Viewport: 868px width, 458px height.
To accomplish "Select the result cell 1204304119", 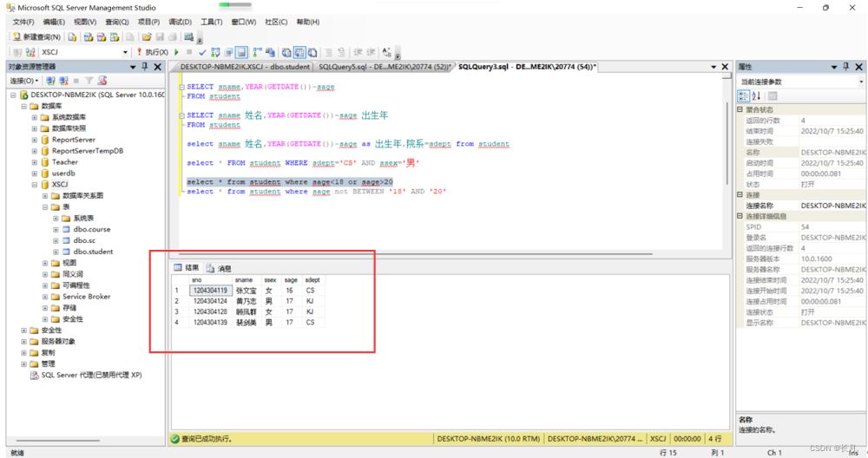I will [210, 291].
